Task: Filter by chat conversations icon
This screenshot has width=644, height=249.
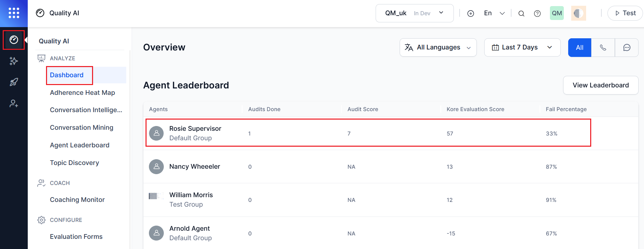Action: pos(627,47)
